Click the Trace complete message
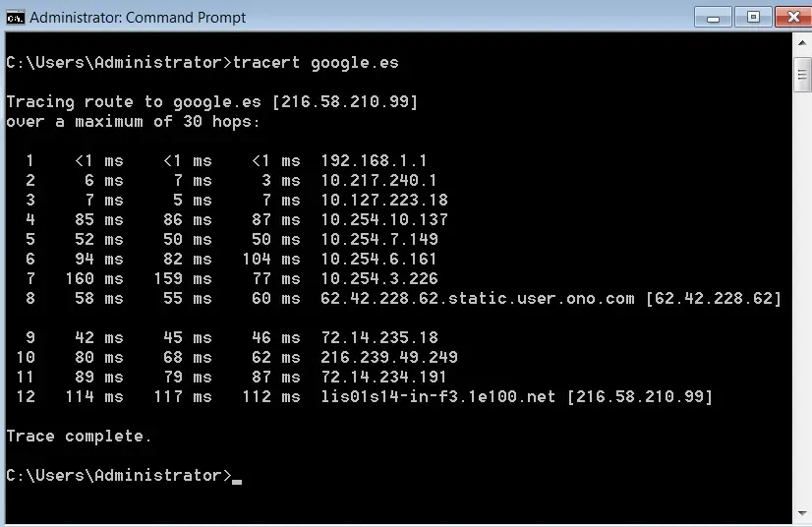Image resolution: width=812 pixels, height=527 pixels. point(79,437)
